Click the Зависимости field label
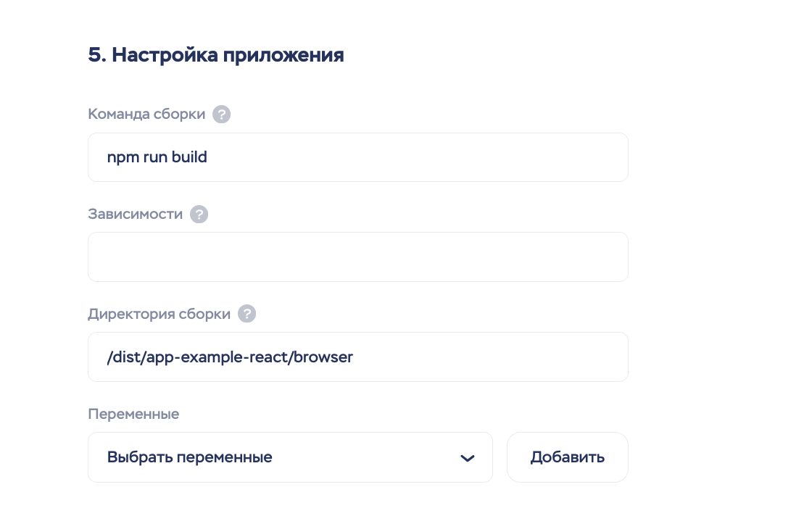 (x=135, y=214)
